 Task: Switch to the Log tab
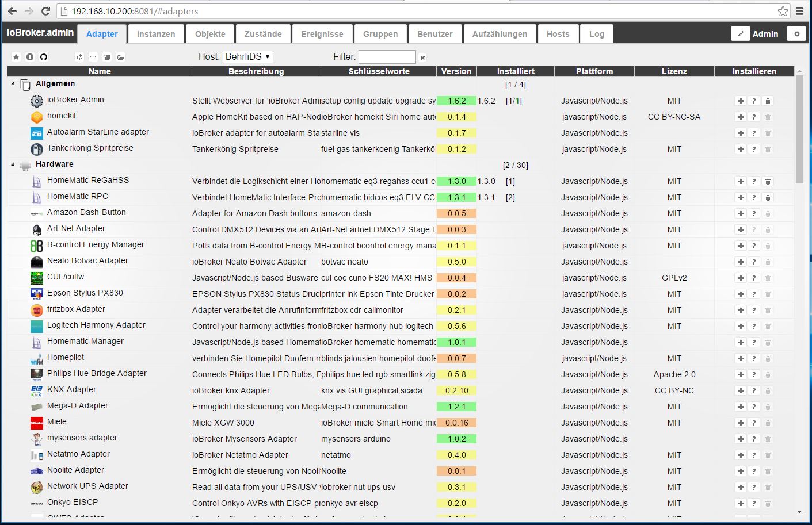pos(597,34)
